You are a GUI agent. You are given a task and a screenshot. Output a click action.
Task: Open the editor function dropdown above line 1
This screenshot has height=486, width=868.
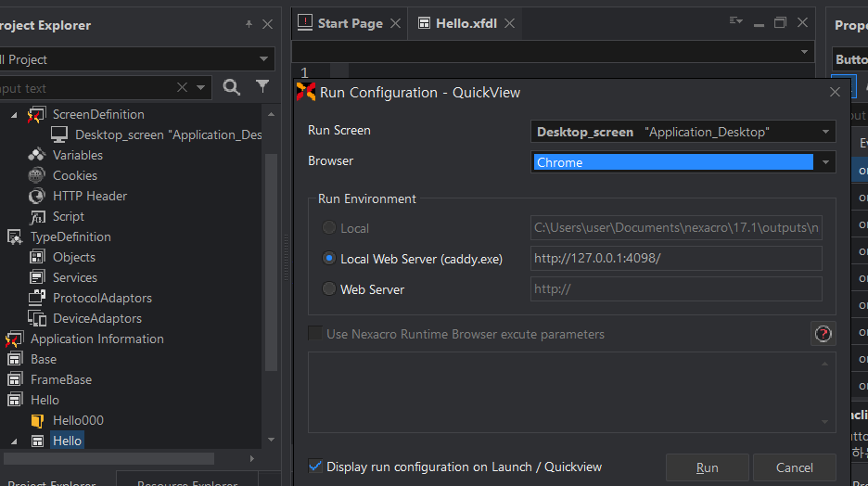tap(804, 52)
